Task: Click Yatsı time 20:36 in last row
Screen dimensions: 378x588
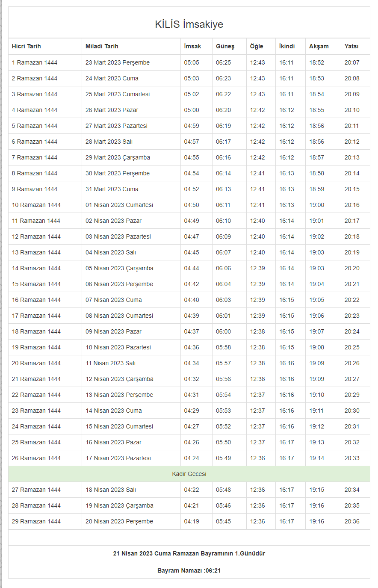Action: (x=352, y=521)
